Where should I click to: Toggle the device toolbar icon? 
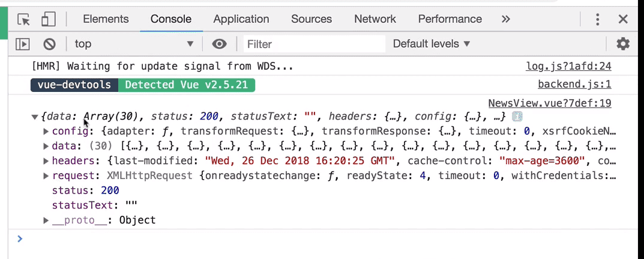[48, 19]
